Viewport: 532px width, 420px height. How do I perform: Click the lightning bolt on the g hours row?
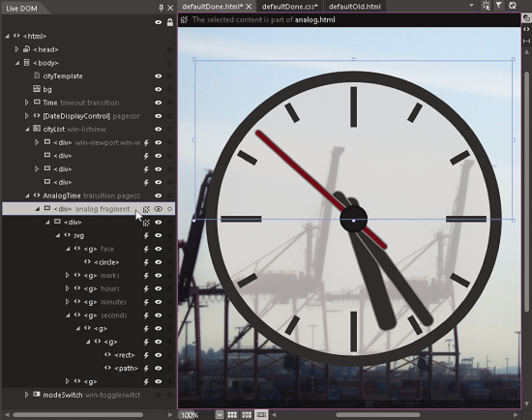pyautogui.click(x=146, y=288)
